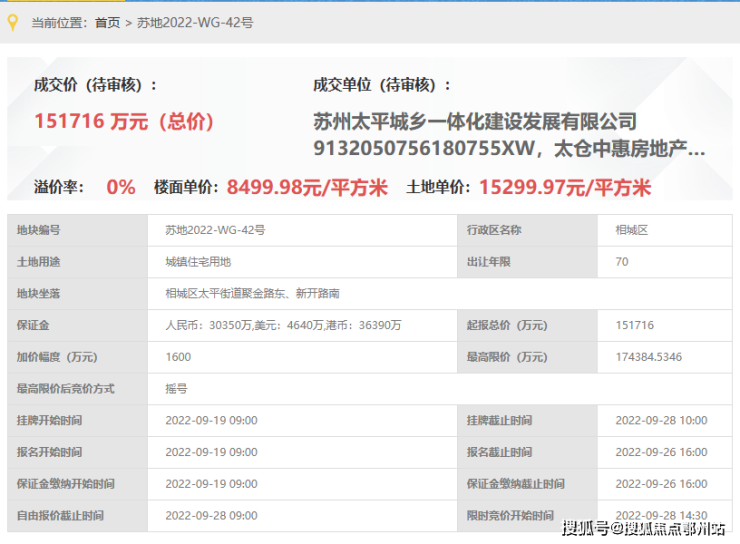Viewport: 740px width, 544px height.
Task: Click the 城镇住宅用地 land use cell
Action: click(198, 262)
